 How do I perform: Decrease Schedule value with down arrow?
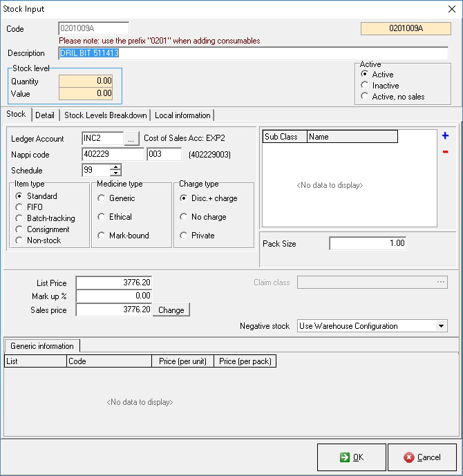pos(115,173)
